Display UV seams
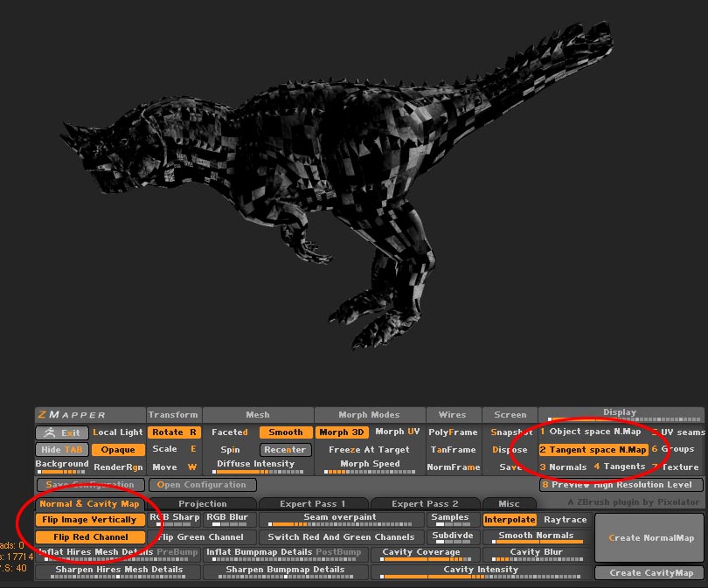This screenshot has width=708, height=588. [678, 432]
